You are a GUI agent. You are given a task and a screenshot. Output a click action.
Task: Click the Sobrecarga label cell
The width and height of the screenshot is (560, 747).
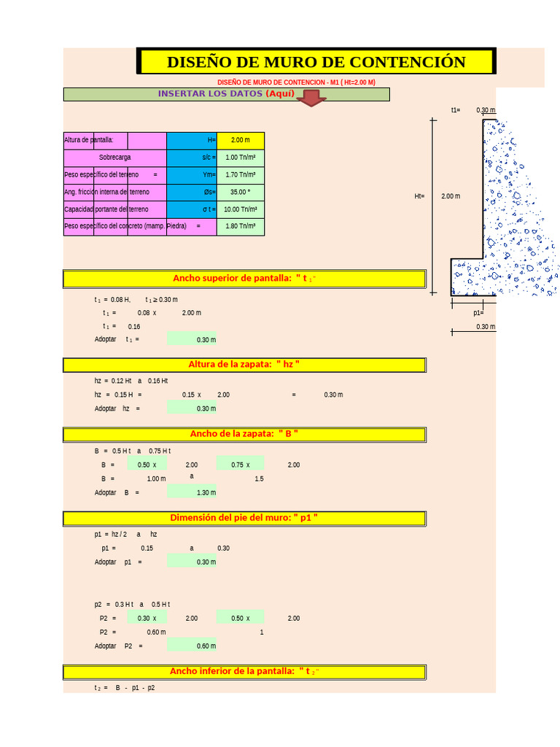115,158
